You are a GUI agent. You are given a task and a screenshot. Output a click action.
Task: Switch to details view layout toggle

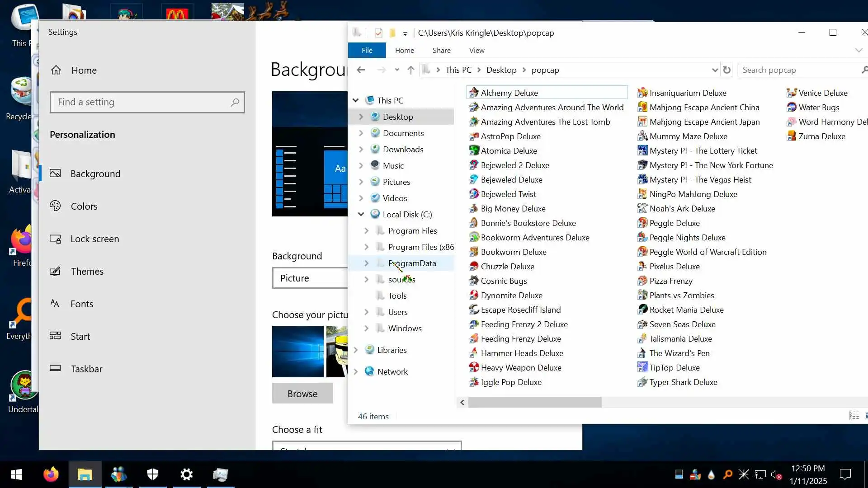point(854,416)
